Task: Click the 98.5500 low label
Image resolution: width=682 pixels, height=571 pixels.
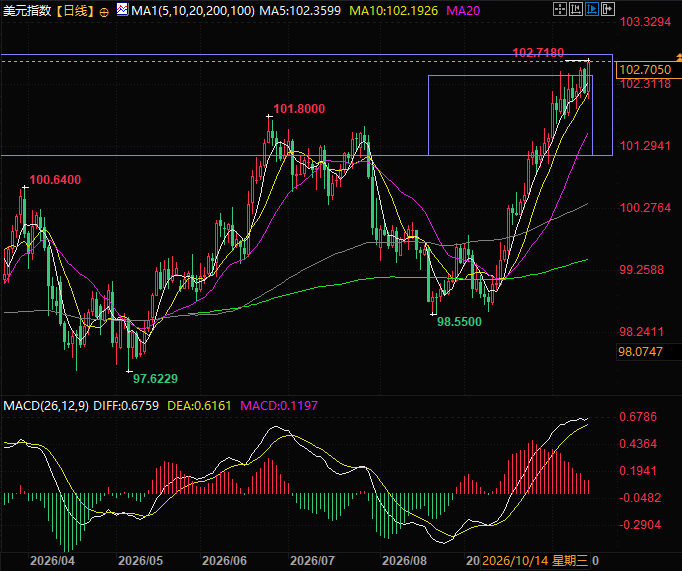Action: pyautogui.click(x=459, y=322)
